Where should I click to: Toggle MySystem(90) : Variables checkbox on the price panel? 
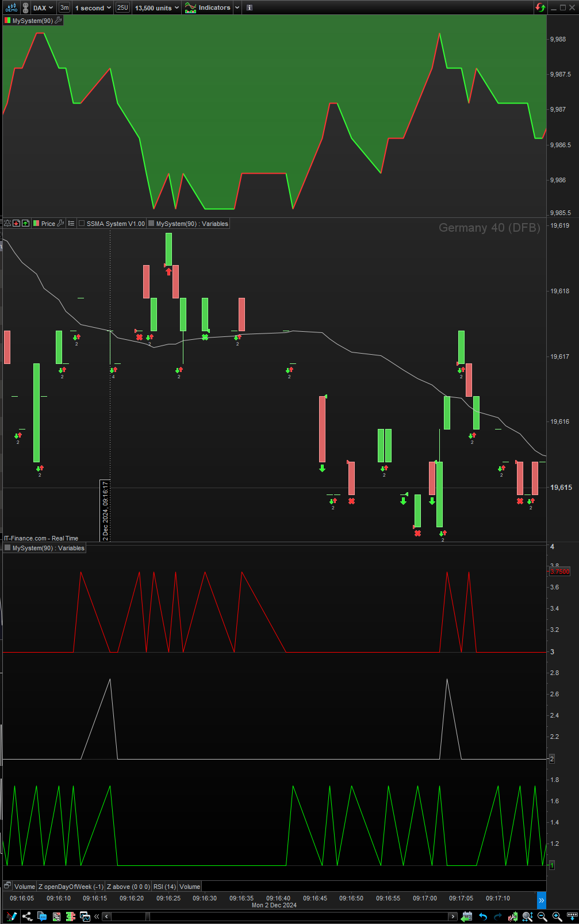(151, 224)
